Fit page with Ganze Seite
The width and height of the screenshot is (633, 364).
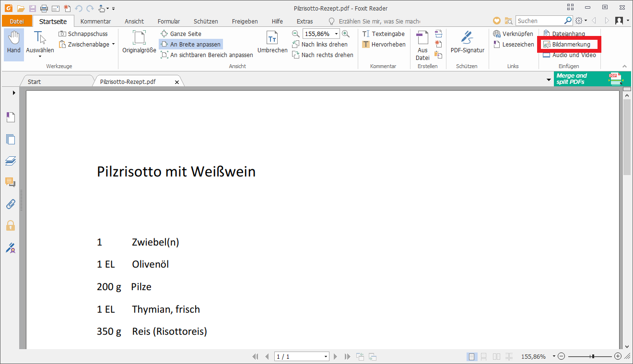[x=181, y=34]
